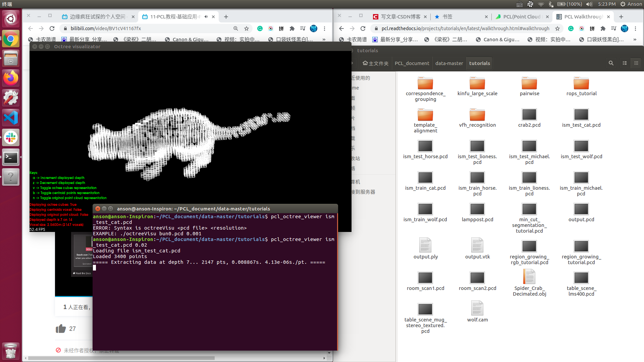Open the Wi-Fi network indicator
Viewport: 644px width, 362px height.
tap(541, 4)
